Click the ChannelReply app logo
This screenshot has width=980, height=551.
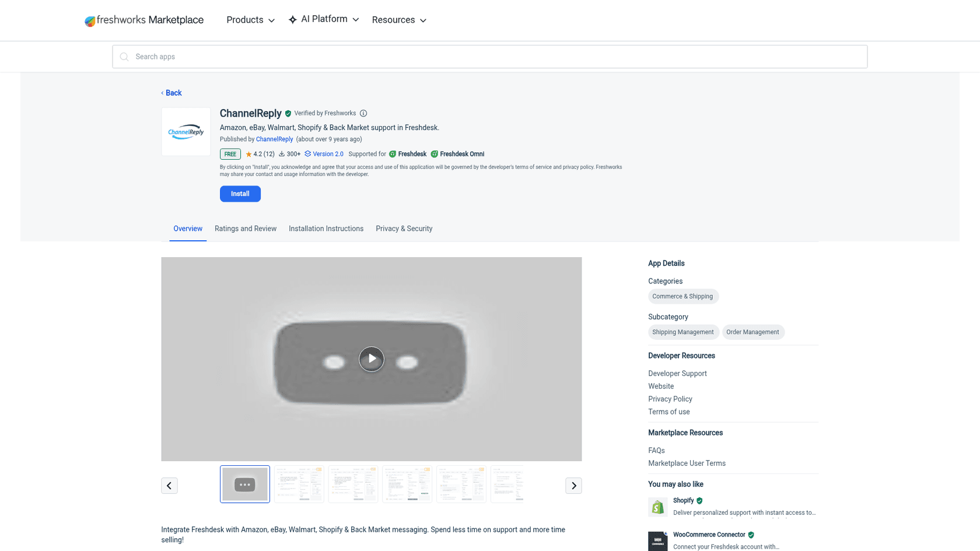(186, 132)
